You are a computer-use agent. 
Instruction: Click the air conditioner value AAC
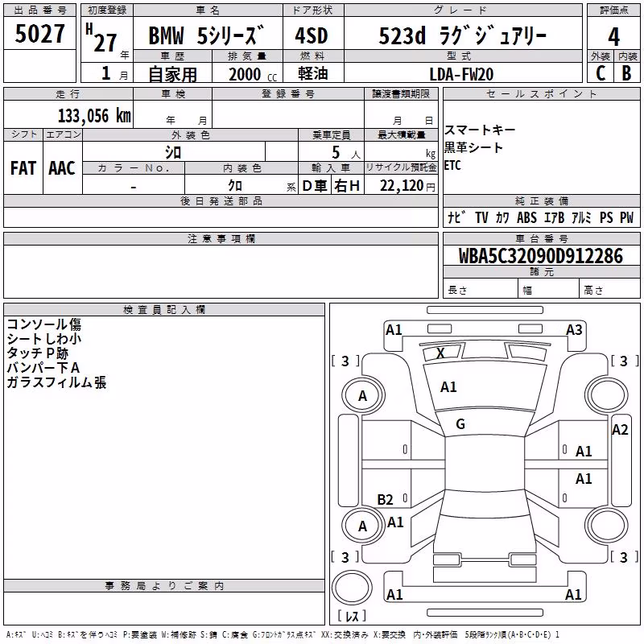tap(62, 168)
